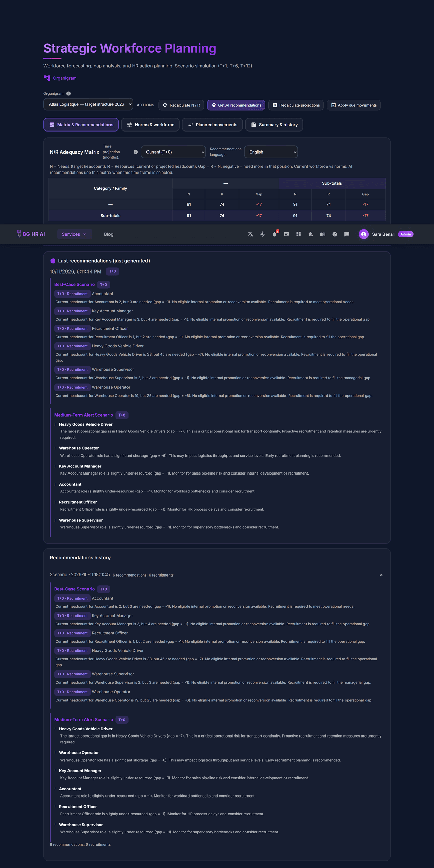
Task: Open the English recommendations language dropdown
Action: click(271, 152)
